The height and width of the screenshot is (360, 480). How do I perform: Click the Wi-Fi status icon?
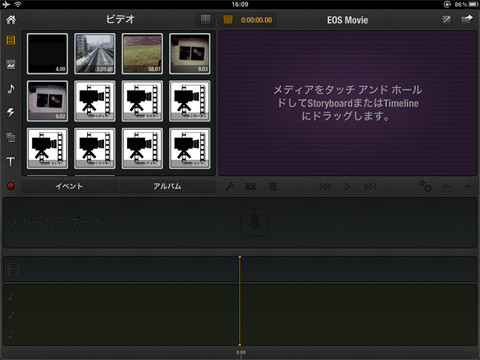(x=18, y=4)
